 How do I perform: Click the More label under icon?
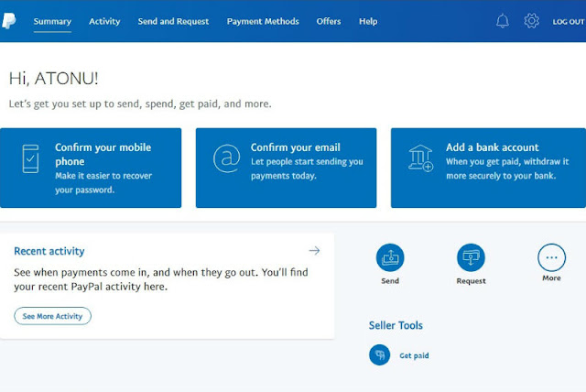pos(551,278)
